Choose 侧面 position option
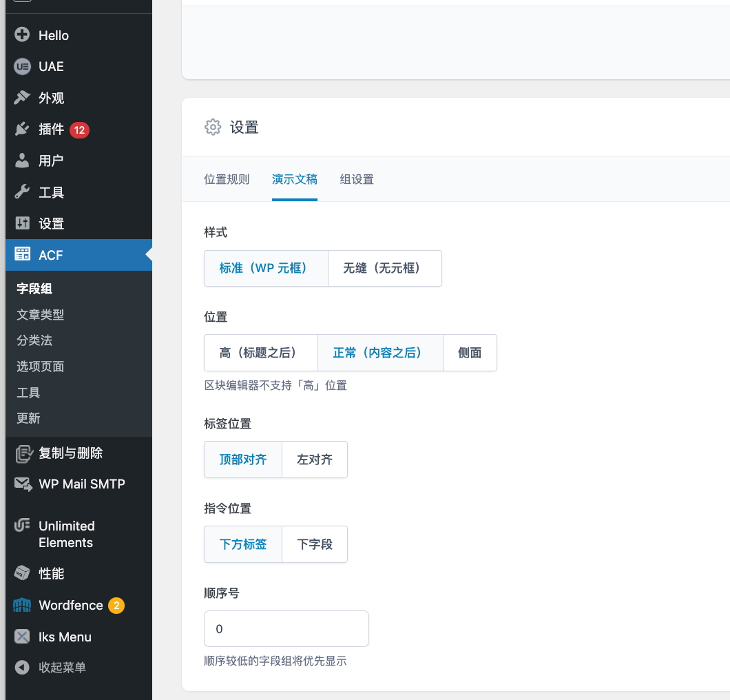The image size is (730, 700). click(x=470, y=353)
